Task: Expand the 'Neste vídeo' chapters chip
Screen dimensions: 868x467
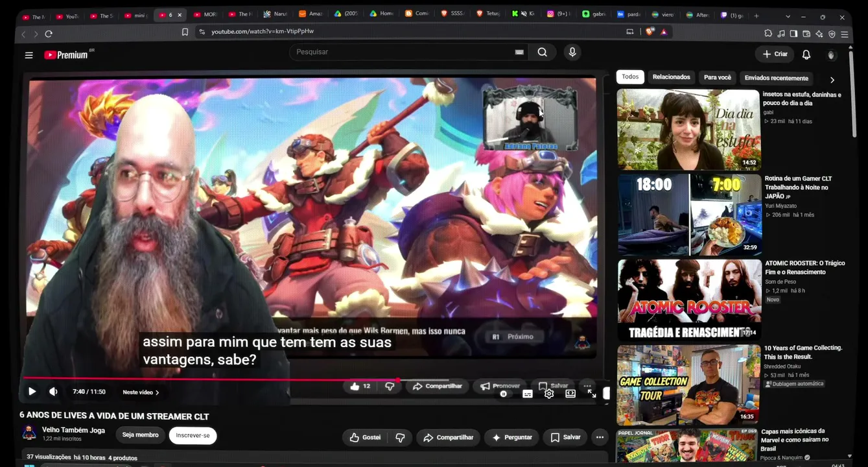Action: tap(141, 392)
